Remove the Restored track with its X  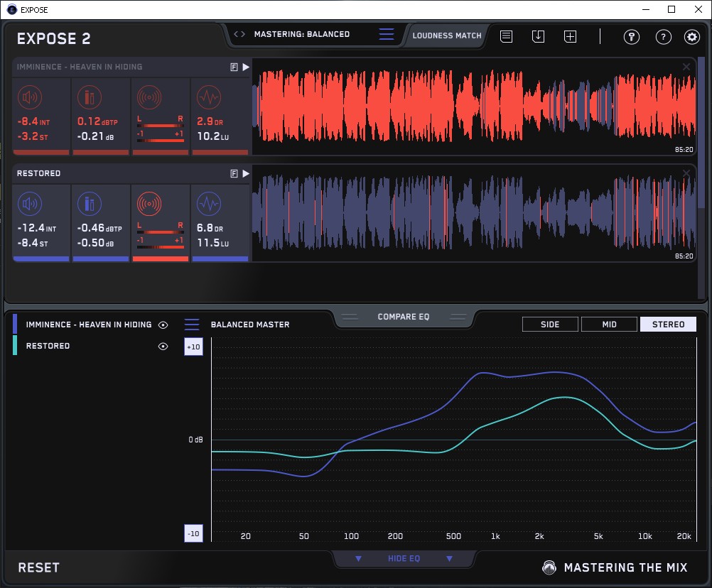(686, 173)
